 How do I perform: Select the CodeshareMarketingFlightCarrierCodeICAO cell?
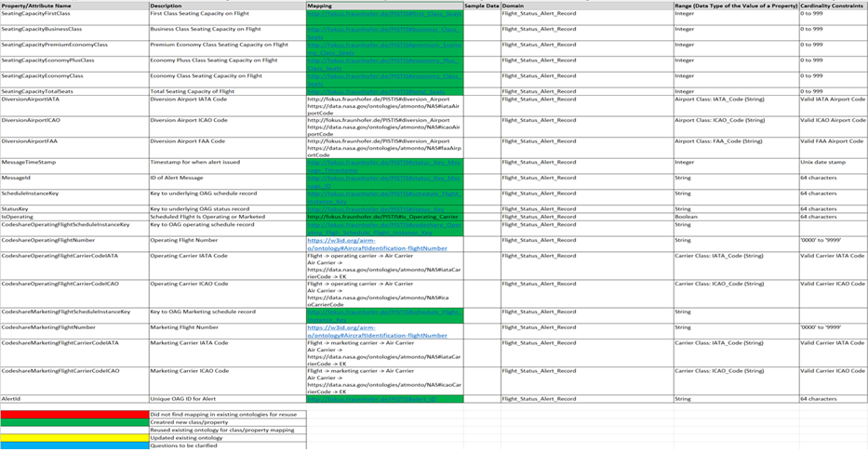click(74, 381)
